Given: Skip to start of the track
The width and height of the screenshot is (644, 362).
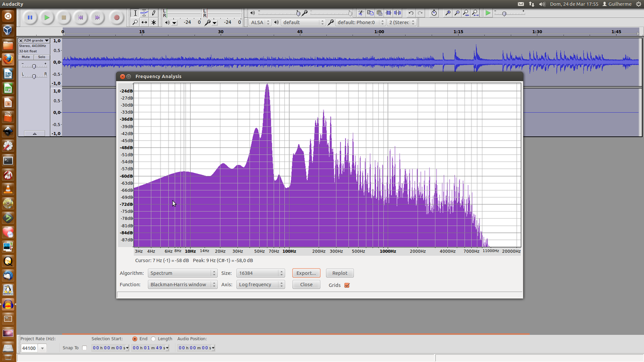Looking at the screenshot, I should (x=80, y=18).
